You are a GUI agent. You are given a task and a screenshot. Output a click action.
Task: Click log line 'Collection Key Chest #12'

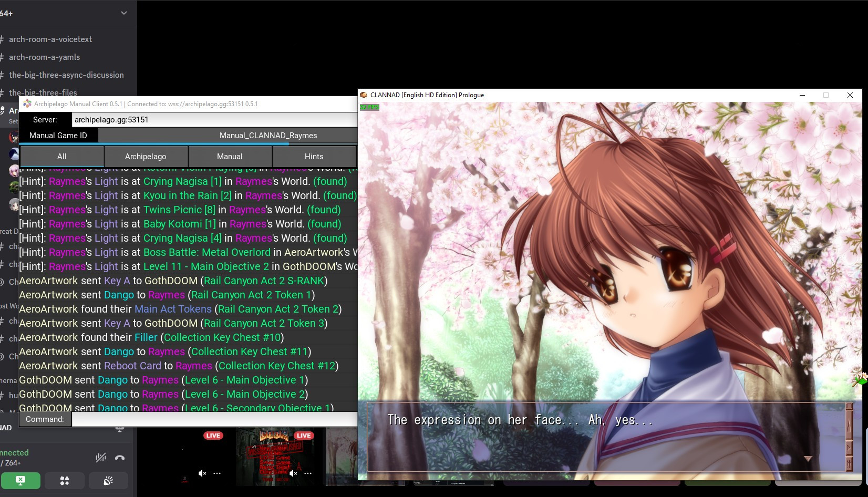(x=179, y=366)
